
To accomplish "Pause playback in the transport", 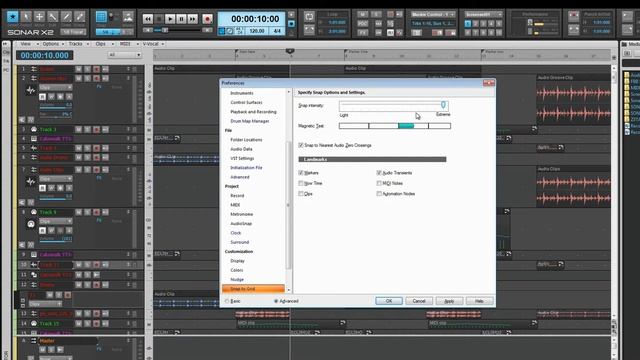I will tap(181, 19).
